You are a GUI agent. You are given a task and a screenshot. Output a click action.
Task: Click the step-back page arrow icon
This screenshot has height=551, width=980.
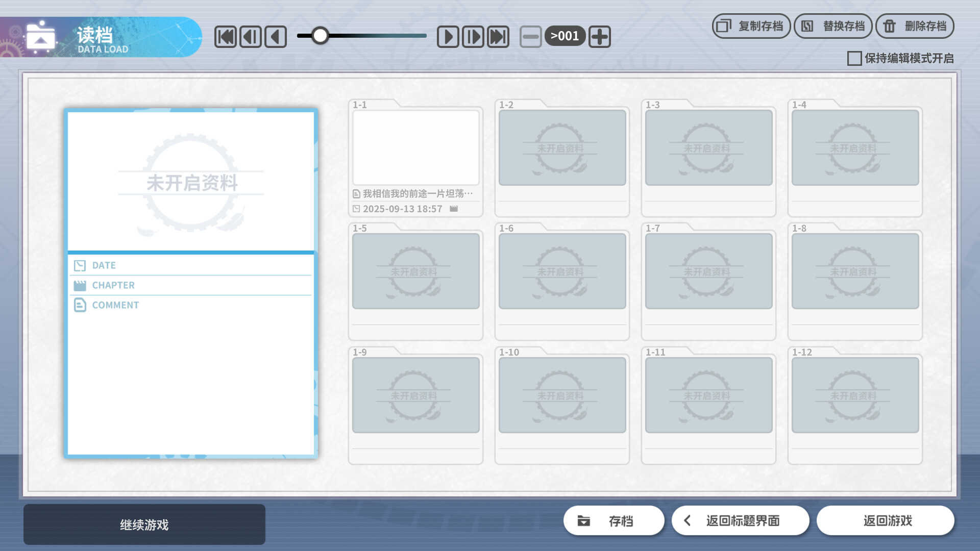(251, 36)
